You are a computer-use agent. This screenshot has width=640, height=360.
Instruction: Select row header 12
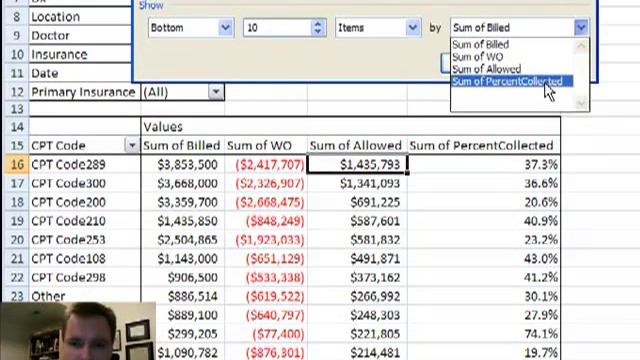coord(16,92)
